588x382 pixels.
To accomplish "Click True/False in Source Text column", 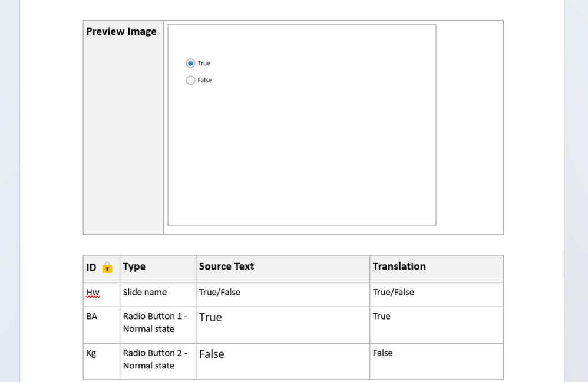I will point(219,293).
